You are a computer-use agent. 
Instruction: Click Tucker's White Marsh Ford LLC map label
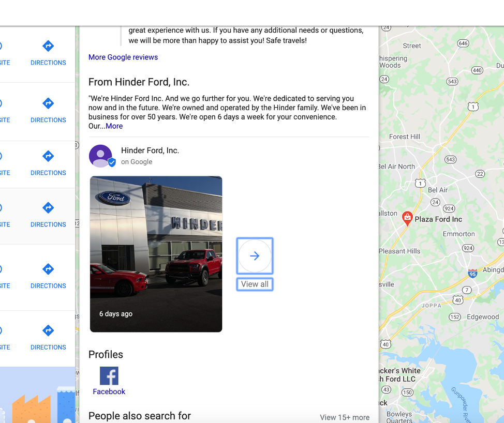tap(398, 375)
